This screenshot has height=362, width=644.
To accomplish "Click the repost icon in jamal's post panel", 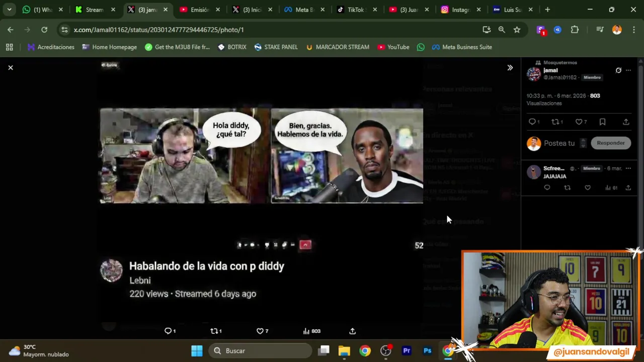I will [x=555, y=122].
